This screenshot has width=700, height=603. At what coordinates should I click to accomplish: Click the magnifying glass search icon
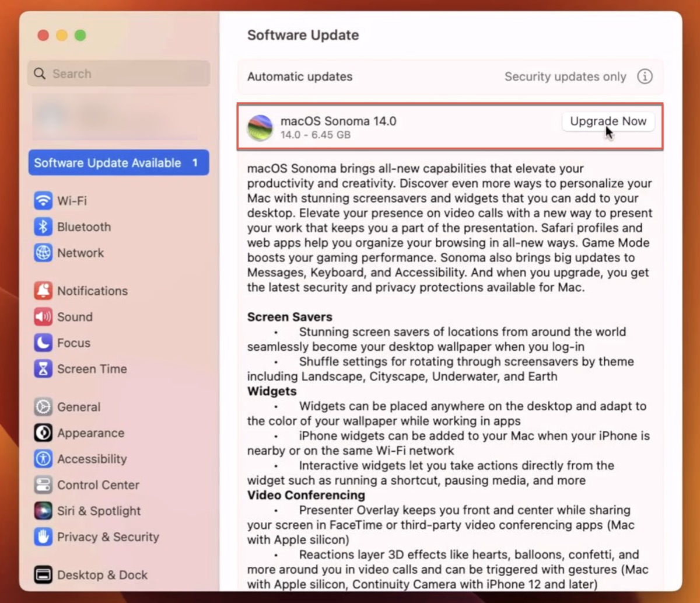tap(40, 74)
